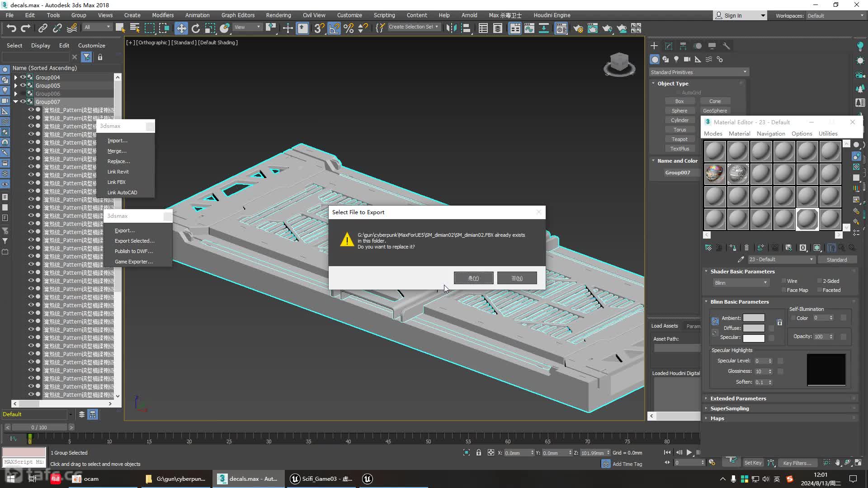Viewport: 868px width, 488px height.
Task: Open the 23 - Default material name dropdown
Action: click(781, 260)
